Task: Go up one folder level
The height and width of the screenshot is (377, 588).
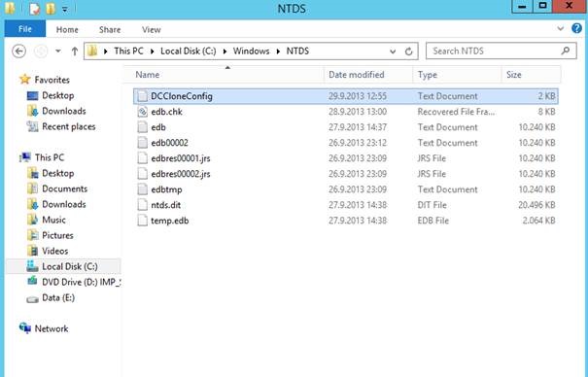Action: [x=75, y=51]
